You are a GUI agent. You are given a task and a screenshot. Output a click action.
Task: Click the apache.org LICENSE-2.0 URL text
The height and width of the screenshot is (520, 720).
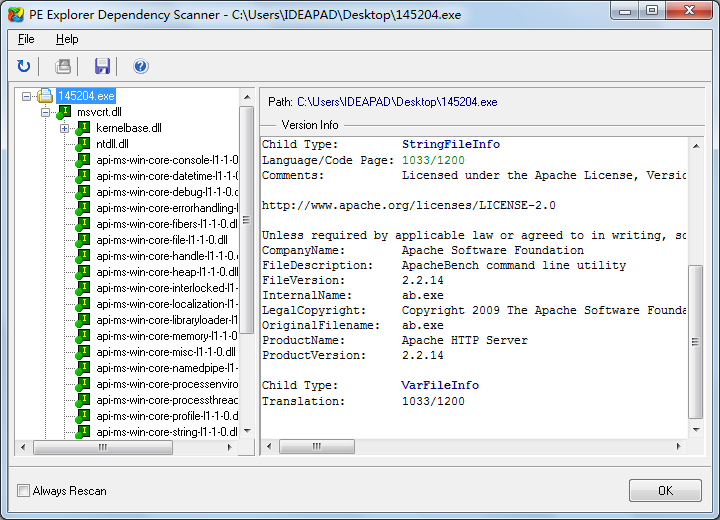click(x=409, y=205)
